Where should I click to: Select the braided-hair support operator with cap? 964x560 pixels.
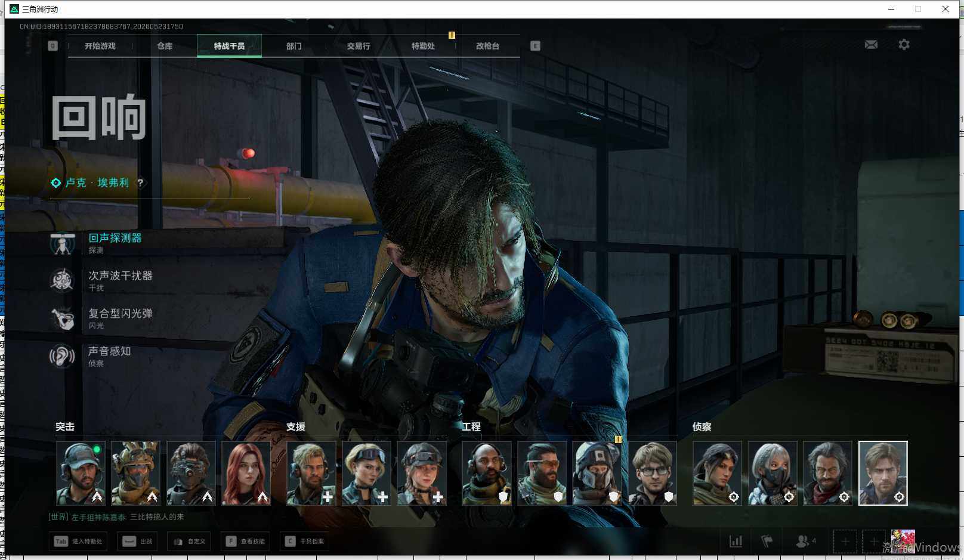pos(421,473)
